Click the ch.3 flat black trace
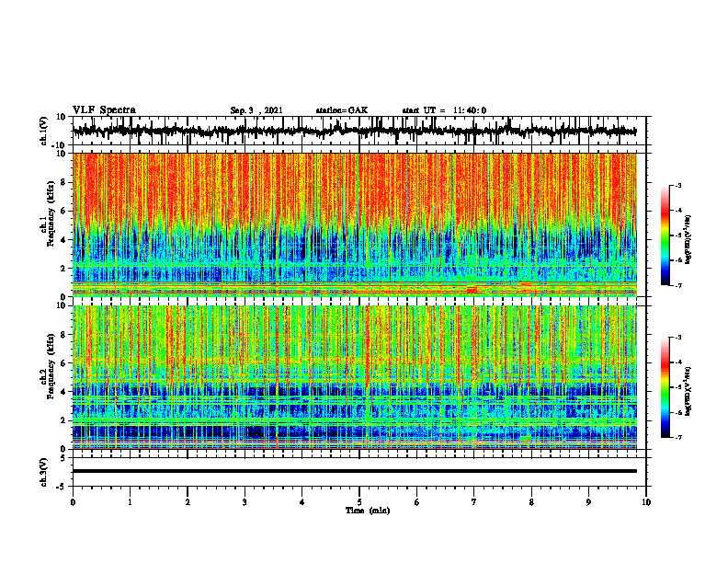This screenshot has height=563, width=728. (354, 471)
